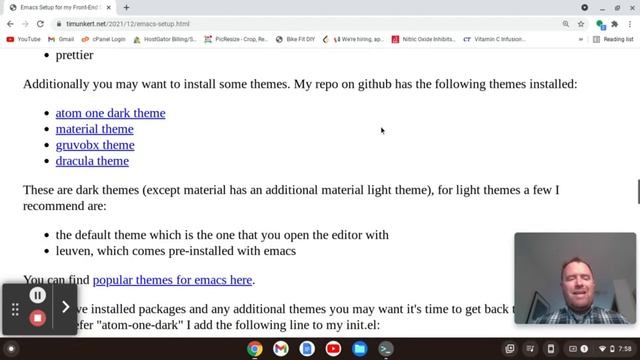Screen dimensions: 640x360
Task: Pause the screen recording
Action: click(37, 295)
